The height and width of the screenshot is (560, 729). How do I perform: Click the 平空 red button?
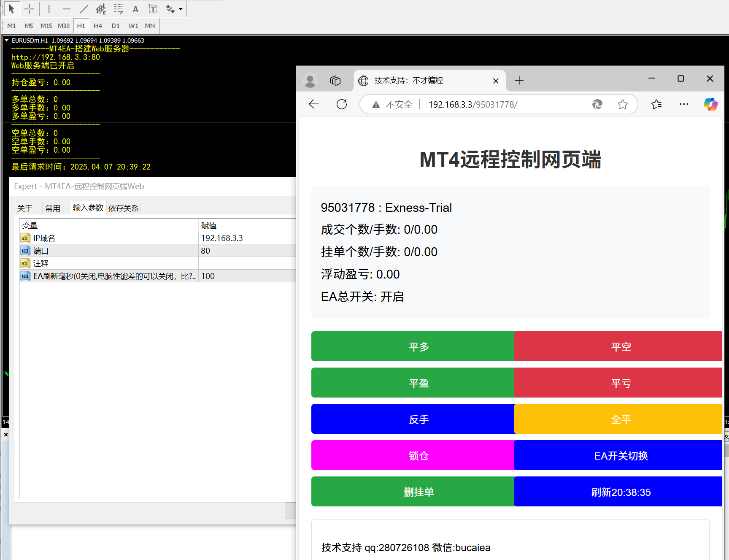click(618, 346)
